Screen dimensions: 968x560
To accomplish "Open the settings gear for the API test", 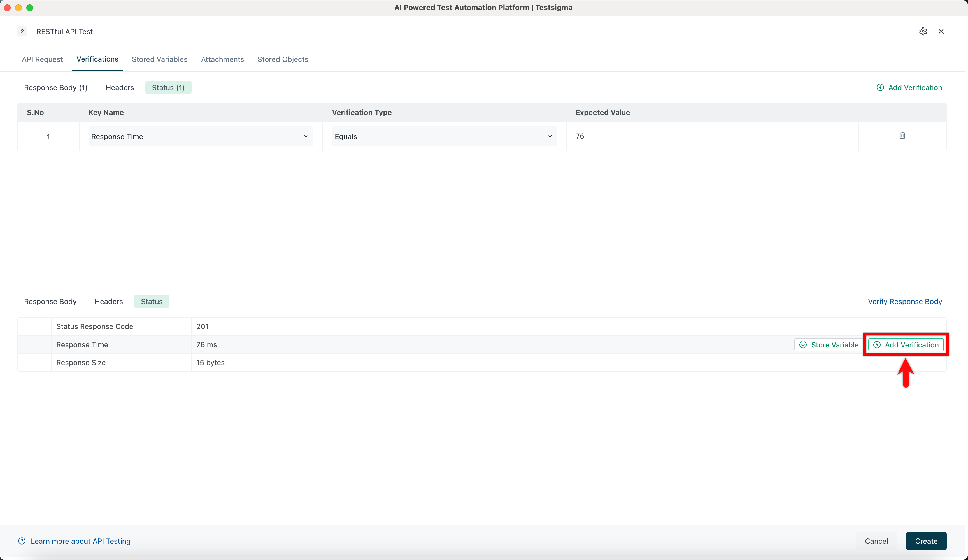I will tap(923, 31).
